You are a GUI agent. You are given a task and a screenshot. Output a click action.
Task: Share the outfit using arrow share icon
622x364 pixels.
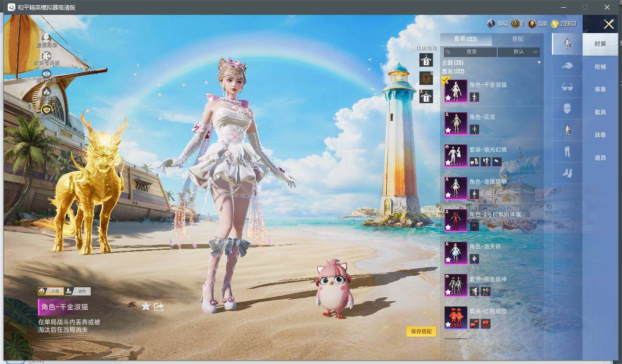coord(159,306)
